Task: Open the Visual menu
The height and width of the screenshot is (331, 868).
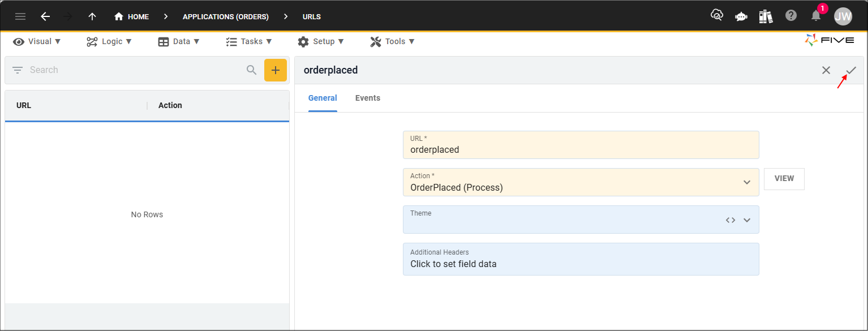Action: click(37, 41)
